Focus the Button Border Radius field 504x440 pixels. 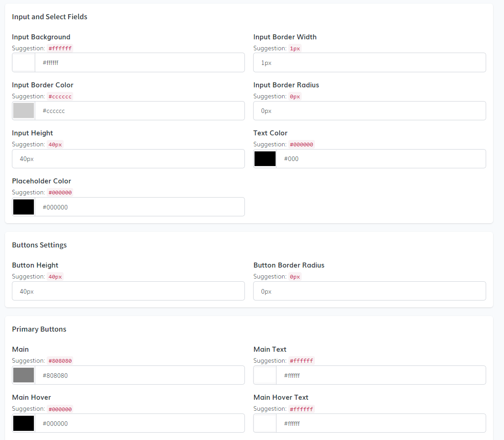pyautogui.click(x=369, y=291)
